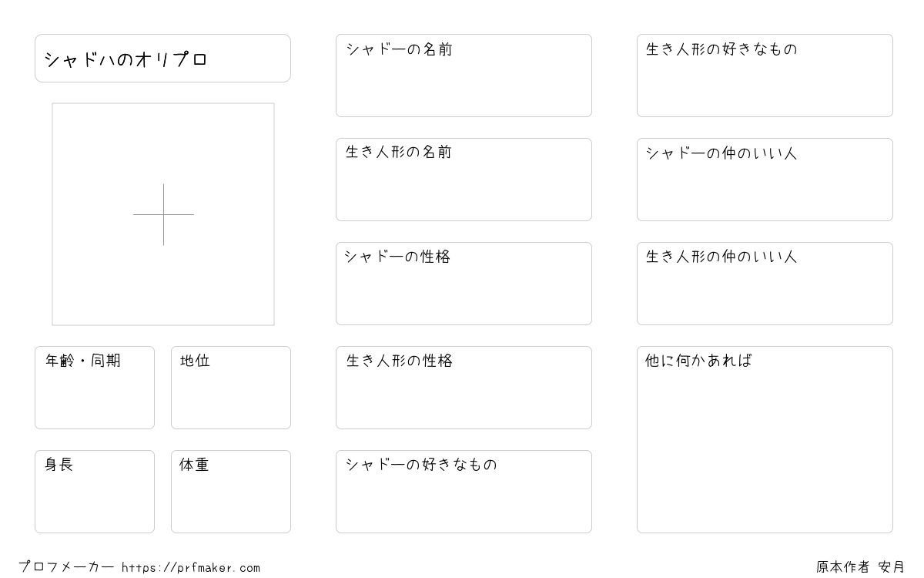The image size is (924, 578).
Task: Click the 他に何かあれば notes area
Action: point(765,439)
